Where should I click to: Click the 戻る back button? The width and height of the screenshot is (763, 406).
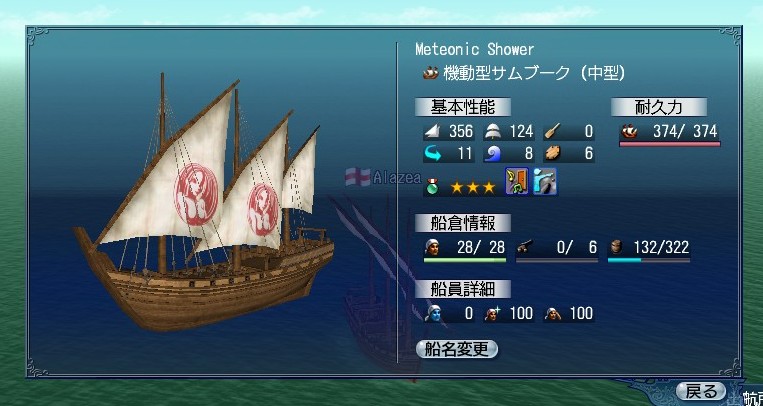tap(702, 391)
